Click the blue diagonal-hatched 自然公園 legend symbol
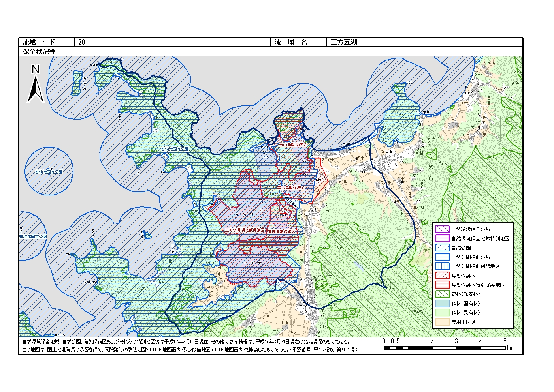 (442, 248)
